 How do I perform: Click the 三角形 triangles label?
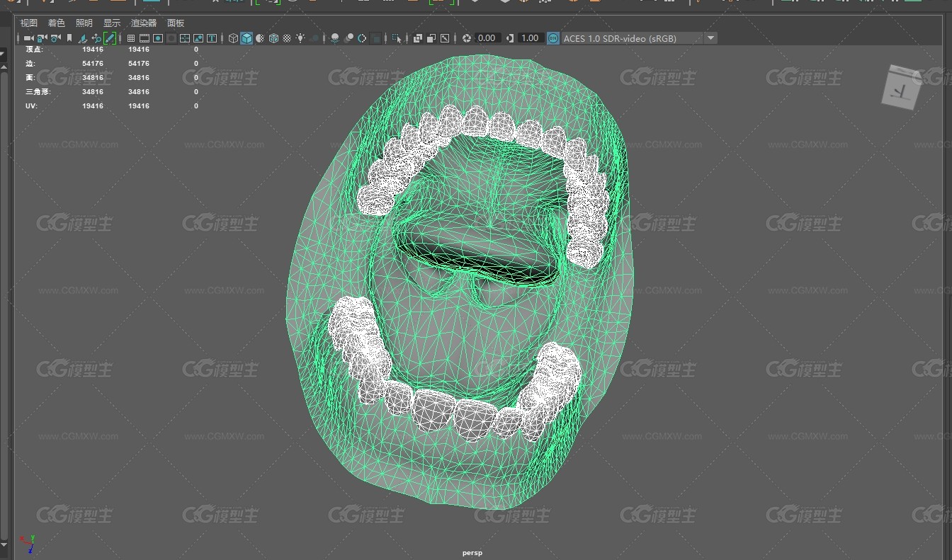(x=38, y=92)
